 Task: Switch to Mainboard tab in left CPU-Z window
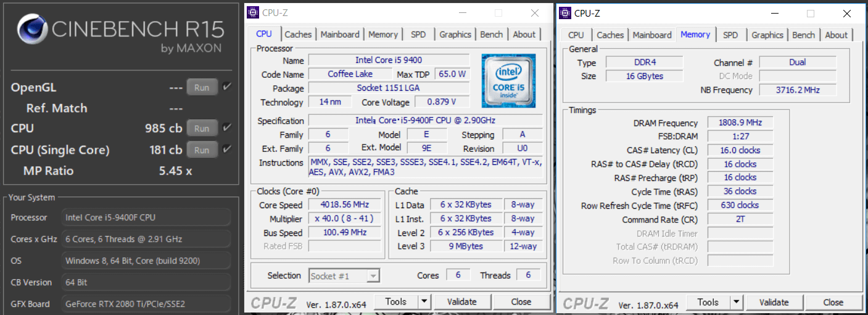tap(340, 35)
